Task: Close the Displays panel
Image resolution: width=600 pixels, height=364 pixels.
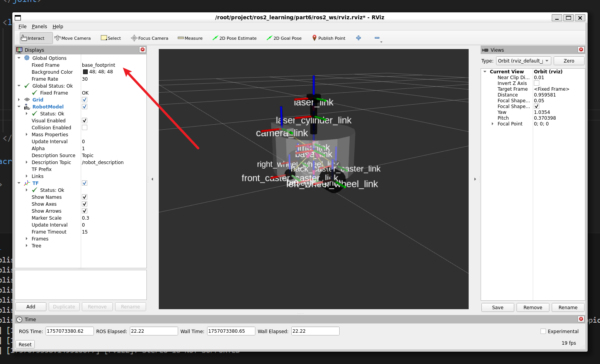Action: coord(143,49)
